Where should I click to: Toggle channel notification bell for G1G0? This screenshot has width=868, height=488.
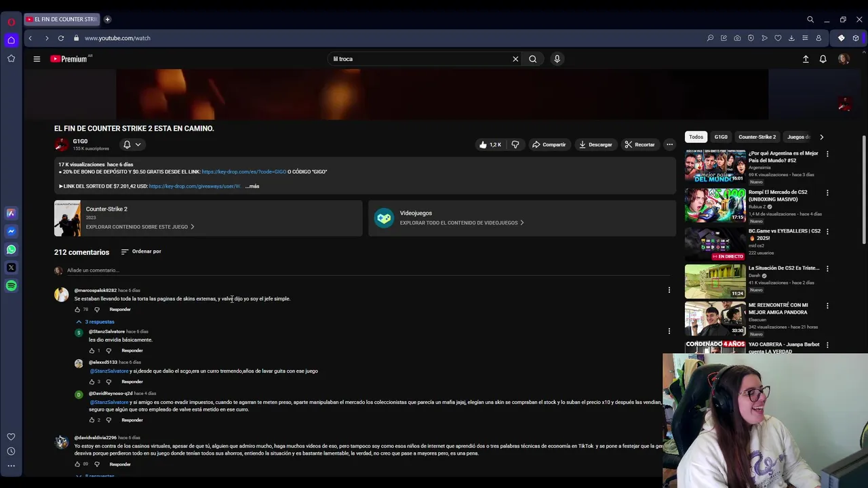point(132,144)
